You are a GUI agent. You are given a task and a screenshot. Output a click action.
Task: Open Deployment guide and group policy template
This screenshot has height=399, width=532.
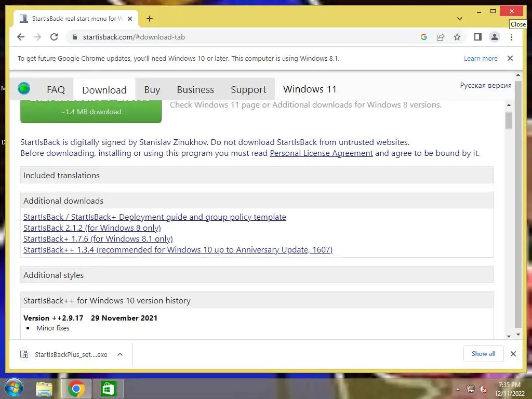pyautogui.click(x=155, y=217)
